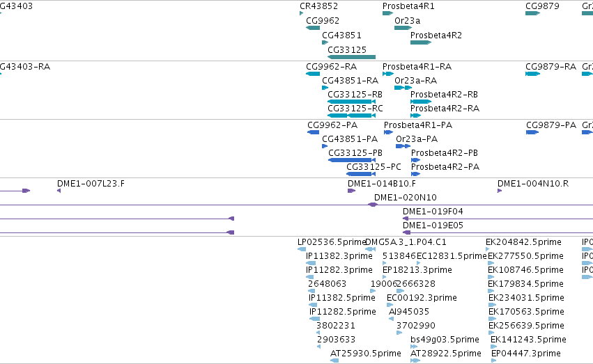Image resolution: width=593 pixels, height=364 pixels.
Task: Click the CG9962 gene label
Action: point(323,21)
